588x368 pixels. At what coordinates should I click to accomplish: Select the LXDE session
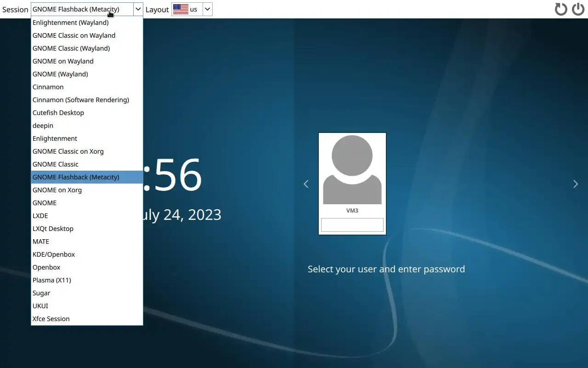pyautogui.click(x=87, y=216)
